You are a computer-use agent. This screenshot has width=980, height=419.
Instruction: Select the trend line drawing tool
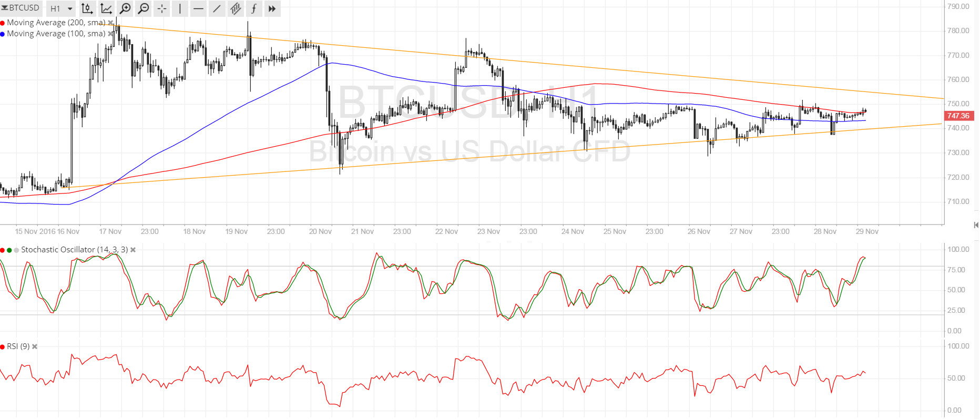217,8
